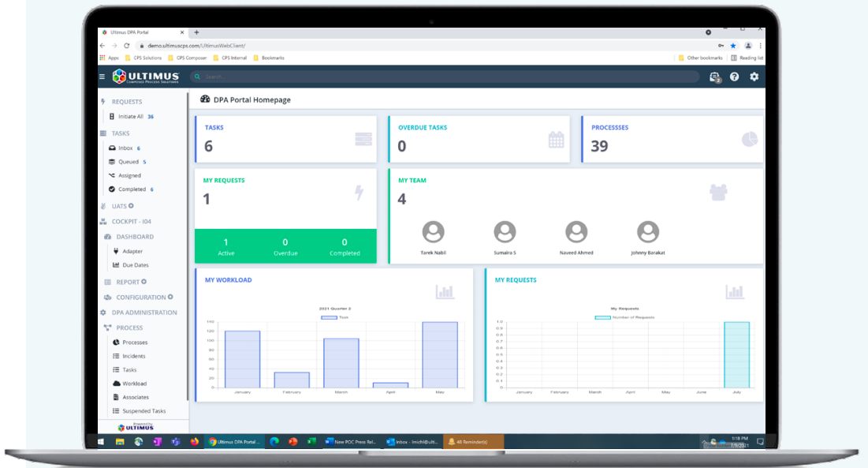Click the hamburger menu icon beside Ultimus logo

point(102,77)
